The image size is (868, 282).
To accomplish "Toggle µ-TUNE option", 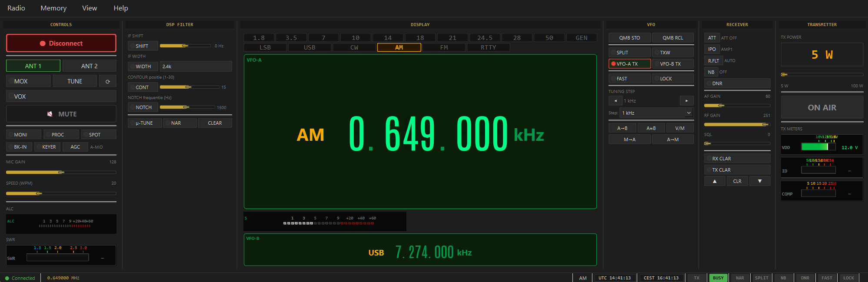I will (x=145, y=123).
